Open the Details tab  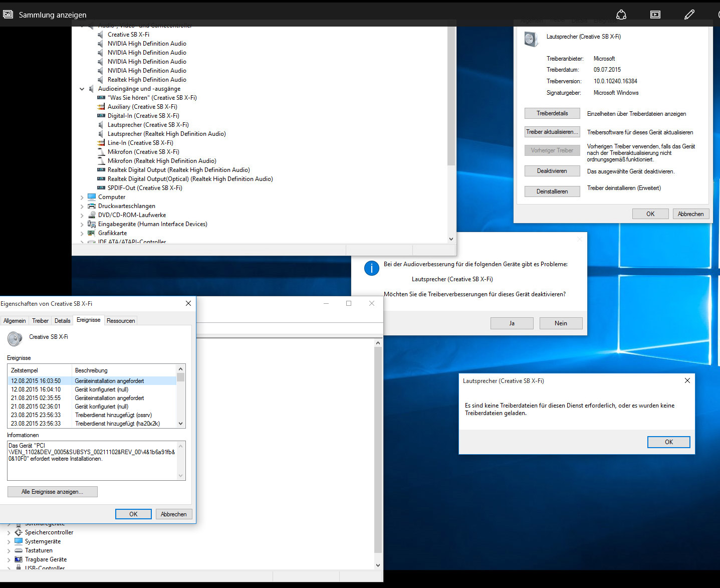coord(62,321)
